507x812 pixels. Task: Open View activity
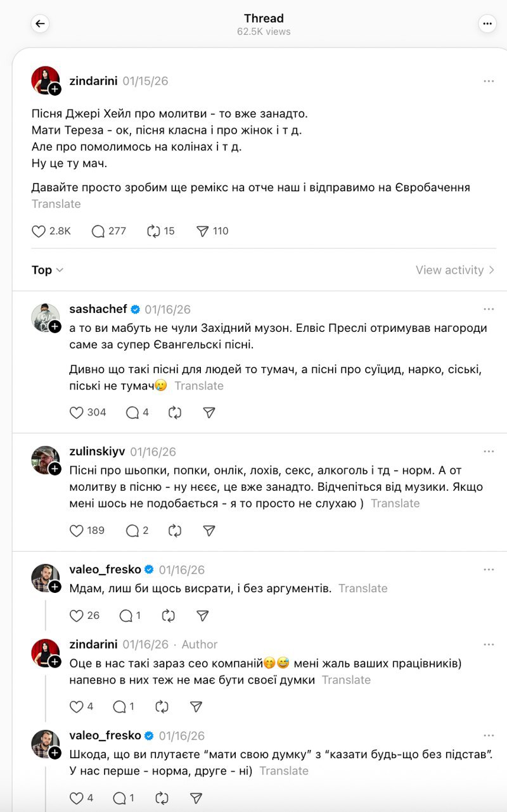tap(455, 270)
